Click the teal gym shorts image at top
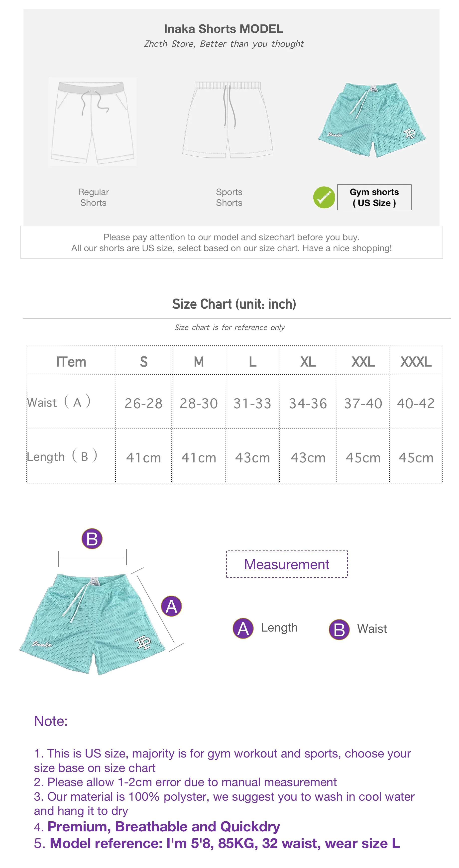The height and width of the screenshot is (868, 459). click(x=372, y=120)
